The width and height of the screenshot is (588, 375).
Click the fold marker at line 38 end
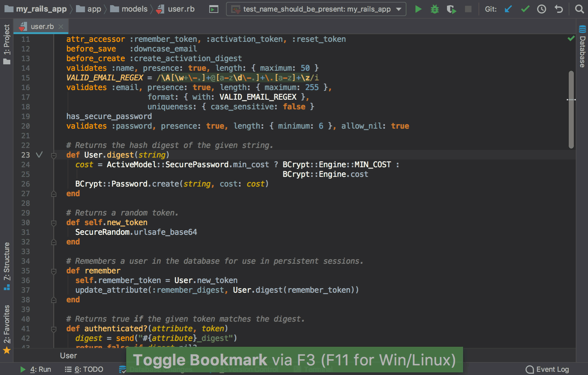(x=54, y=300)
